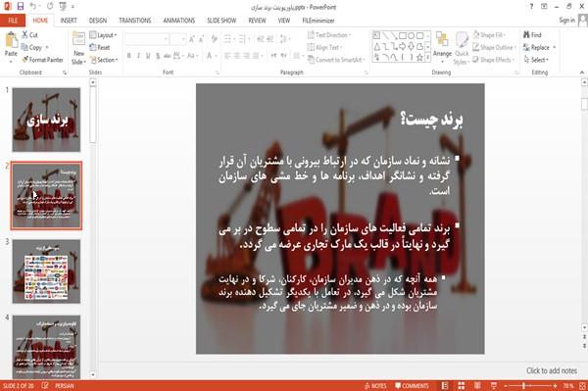
Task: Click the Clear All Formatting icon
Action: (214, 39)
